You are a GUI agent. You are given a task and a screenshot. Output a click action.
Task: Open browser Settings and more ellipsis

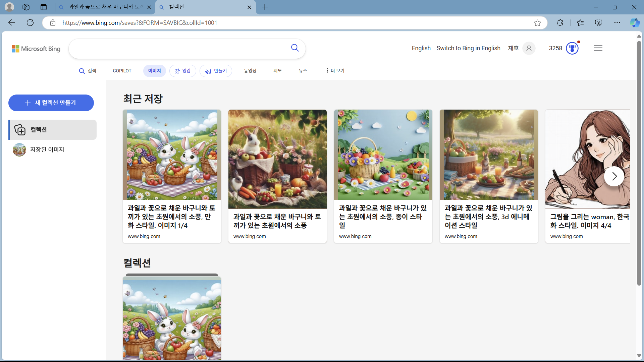tap(617, 23)
